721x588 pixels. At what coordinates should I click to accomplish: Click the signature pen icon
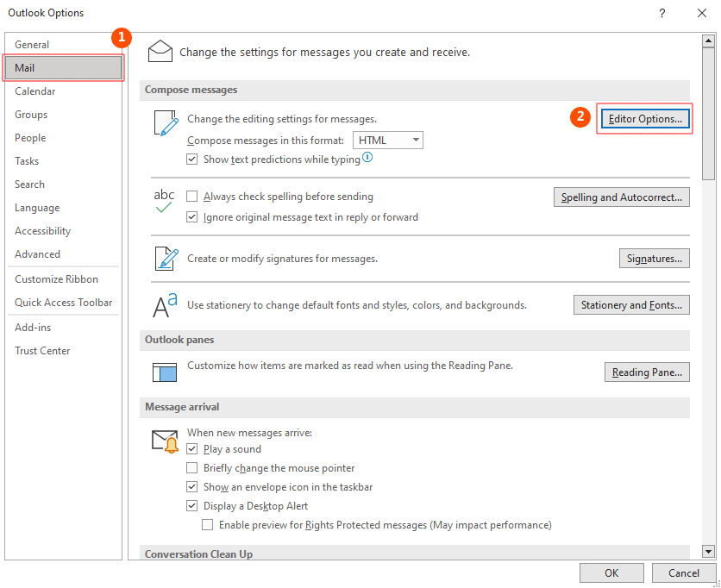tap(164, 258)
